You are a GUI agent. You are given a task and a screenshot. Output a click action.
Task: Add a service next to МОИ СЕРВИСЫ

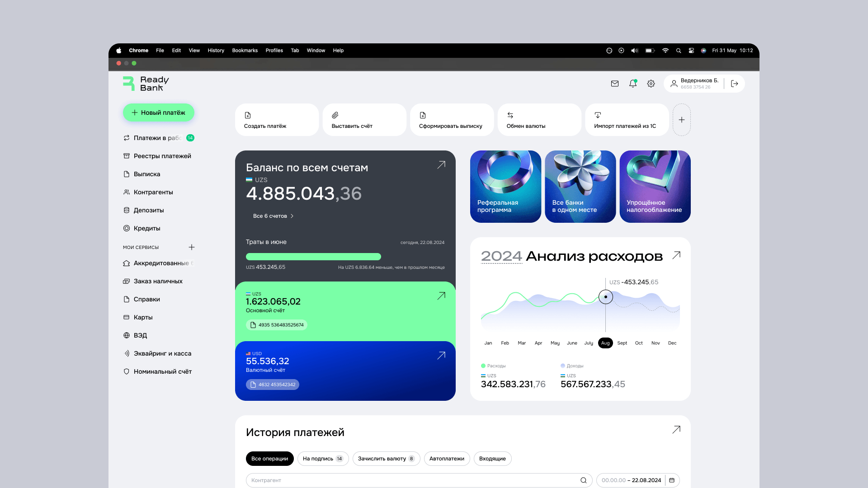coord(192,247)
